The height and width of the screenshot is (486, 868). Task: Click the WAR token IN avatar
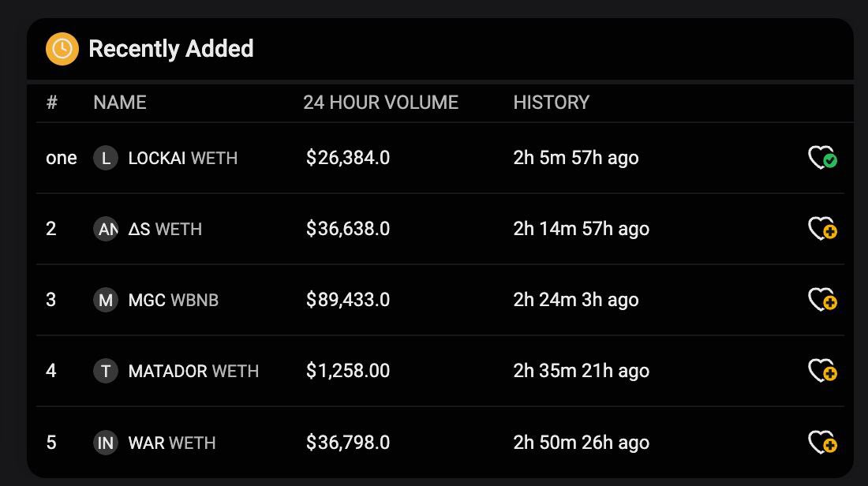pyautogui.click(x=106, y=443)
